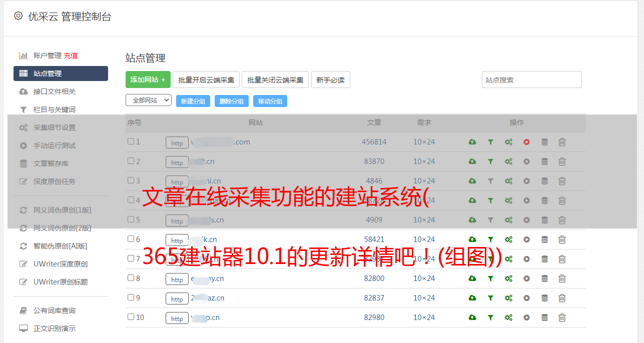Delete row 6 with trash icon
This screenshot has height=343, width=644.
point(562,239)
